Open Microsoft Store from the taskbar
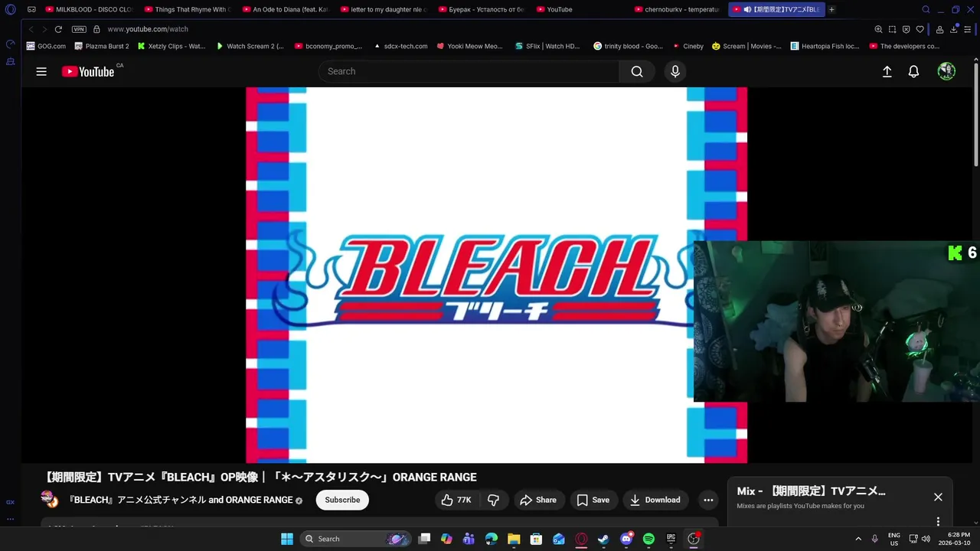The image size is (980, 551). [536, 539]
